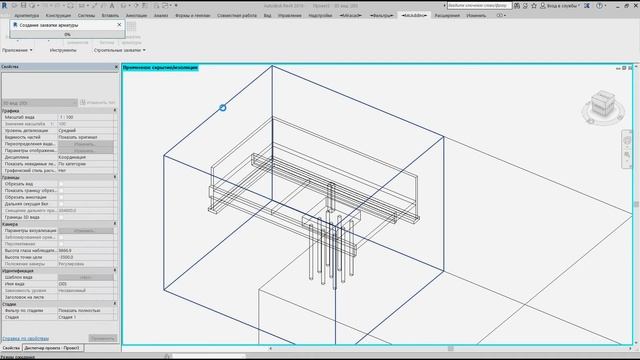Click the View Scale value 1:100

(86, 117)
